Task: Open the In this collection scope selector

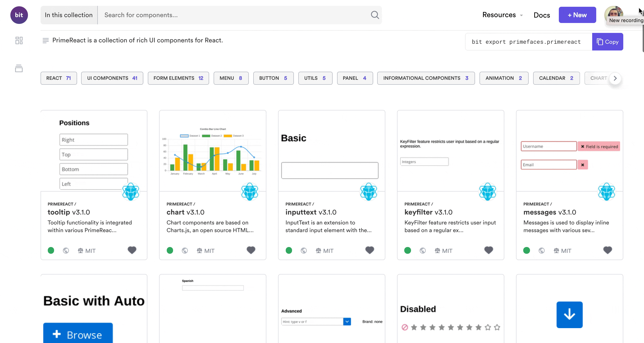Action: (x=69, y=15)
